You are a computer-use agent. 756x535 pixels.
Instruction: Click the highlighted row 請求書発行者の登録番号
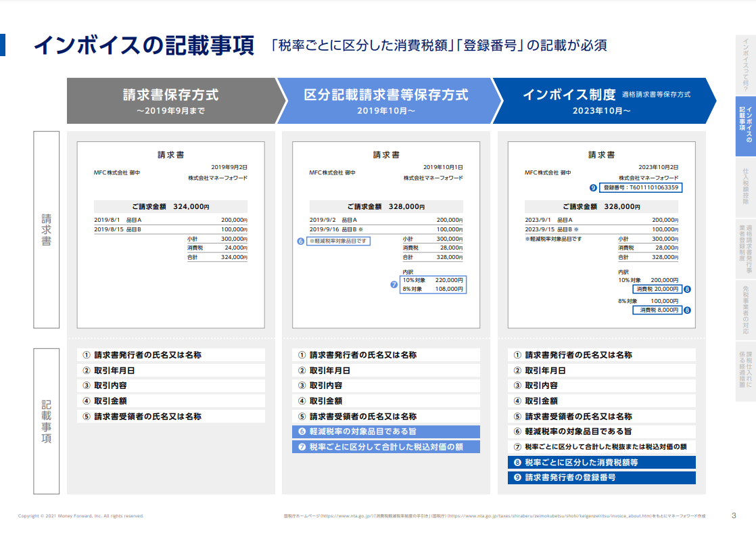pyautogui.click(x=602, y=478)
